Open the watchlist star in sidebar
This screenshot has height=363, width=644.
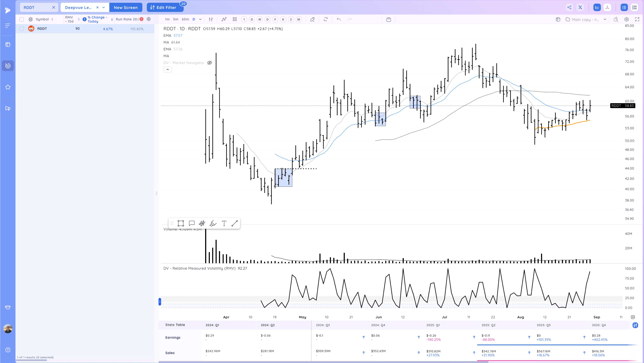[x=8, y=87]
